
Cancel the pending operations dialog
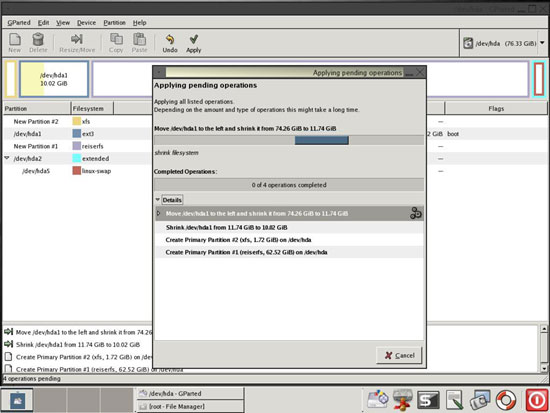399,355
